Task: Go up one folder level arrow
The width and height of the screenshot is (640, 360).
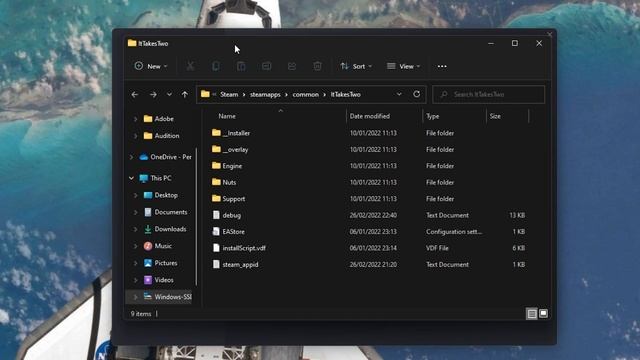Action: pos(185,95)
